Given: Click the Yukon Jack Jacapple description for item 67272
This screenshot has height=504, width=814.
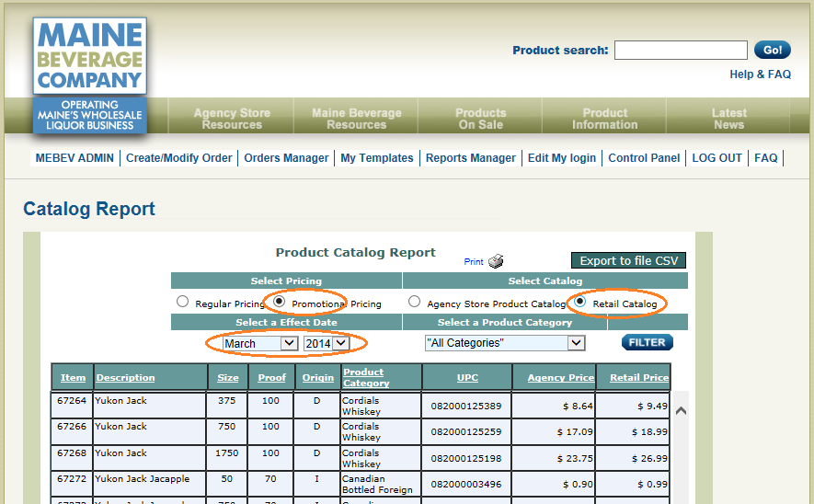Looking at the screenshot, I should point(142,478).
